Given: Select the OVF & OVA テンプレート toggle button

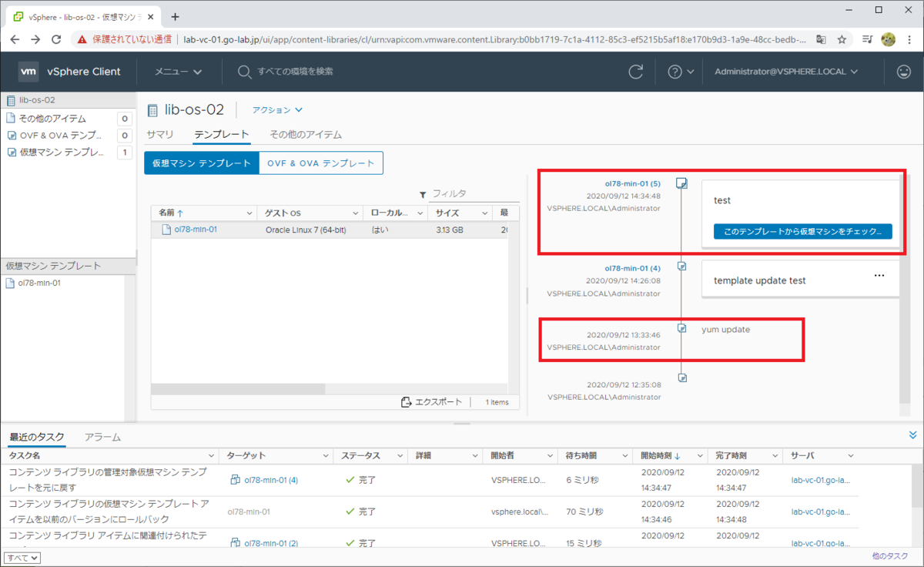Looking at the screenshot, I should point(321,163).
